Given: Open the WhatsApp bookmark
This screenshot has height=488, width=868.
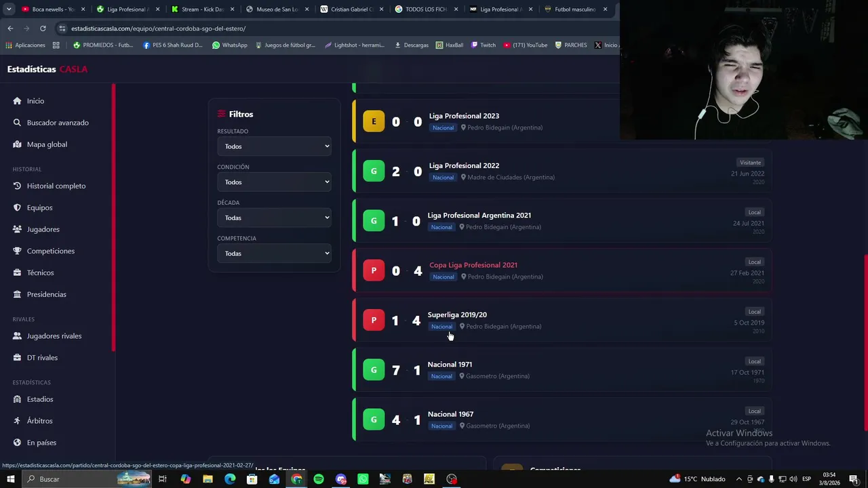Looking at the screenshot, I should tap(229, 45).
